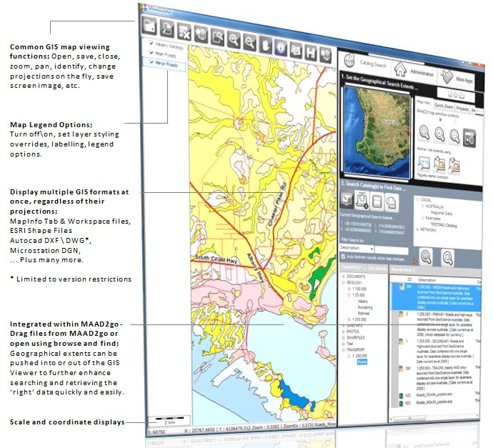Expand the DOCUMENTS tree node
Image resolution: width=493 pixels, height=448 pixels.
tap(344, 277)
